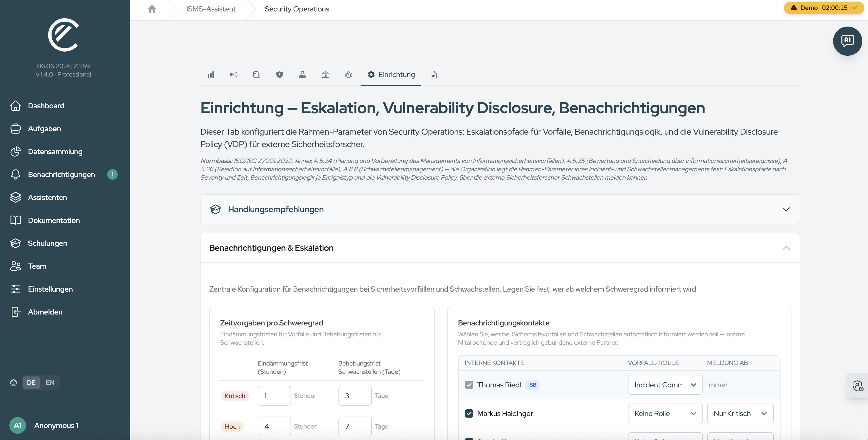868x440 pixels.
Task: Click the ISB badge next to Thomas Riedl
Action: pos(532,385)
